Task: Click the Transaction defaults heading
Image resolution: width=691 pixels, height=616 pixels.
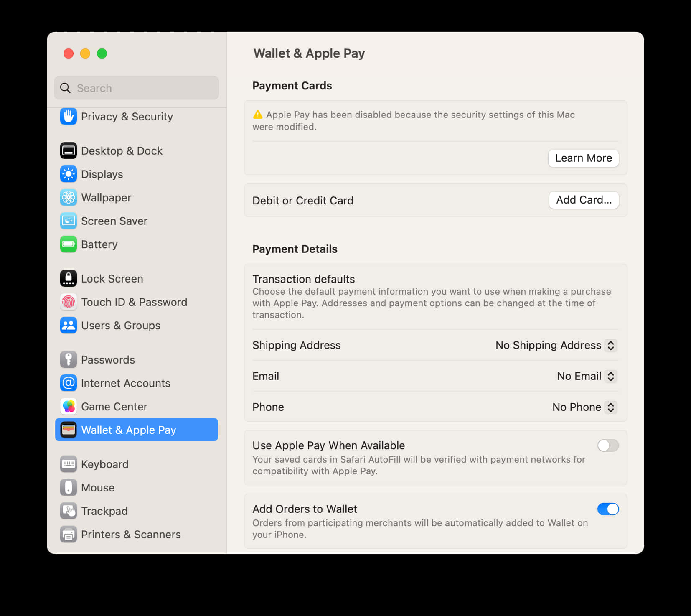Action: (304, 279)
